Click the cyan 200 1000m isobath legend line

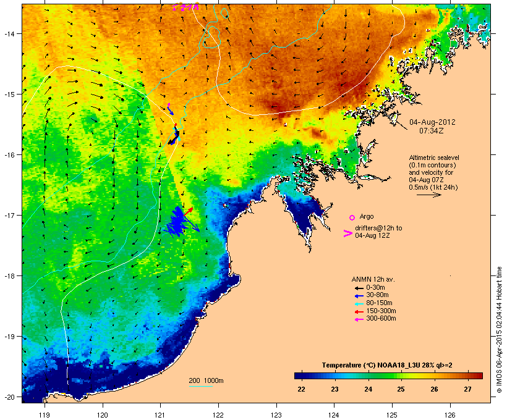pos(200,386)
